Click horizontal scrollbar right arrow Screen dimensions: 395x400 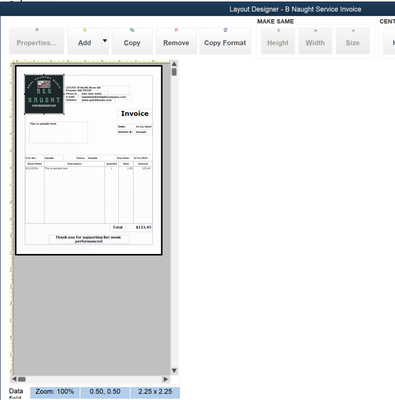165,379
